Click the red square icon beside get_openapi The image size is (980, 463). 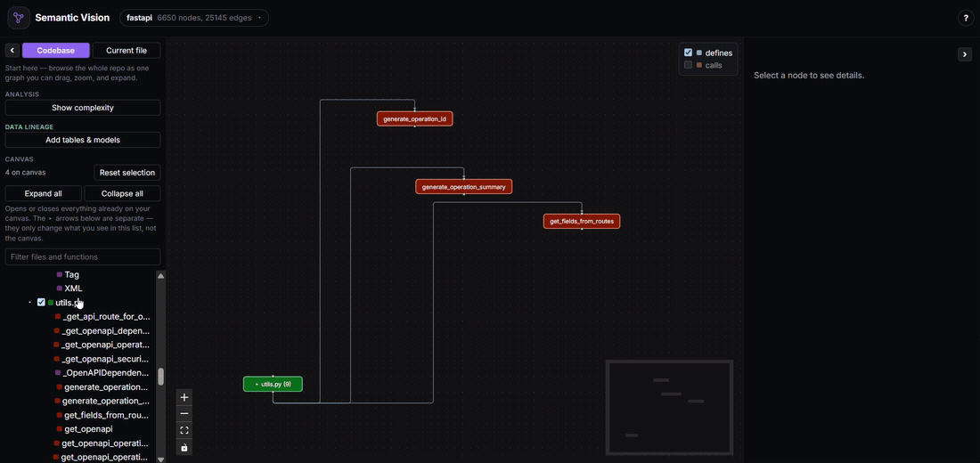point(60,429)
